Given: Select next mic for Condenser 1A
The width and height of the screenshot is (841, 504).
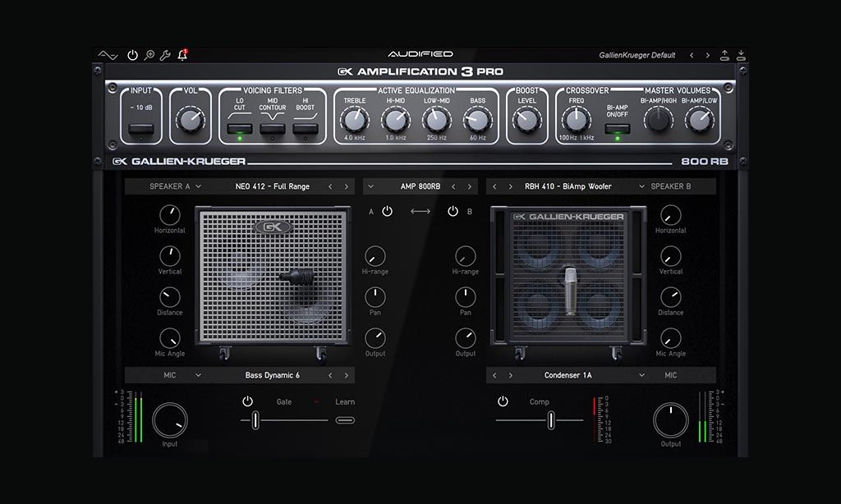Looking at the screenshot, I should pyautogui.click(x=511, y=375).
